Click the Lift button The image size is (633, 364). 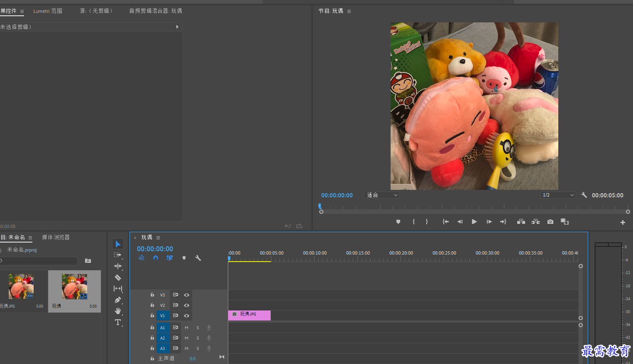coord(521,222)
